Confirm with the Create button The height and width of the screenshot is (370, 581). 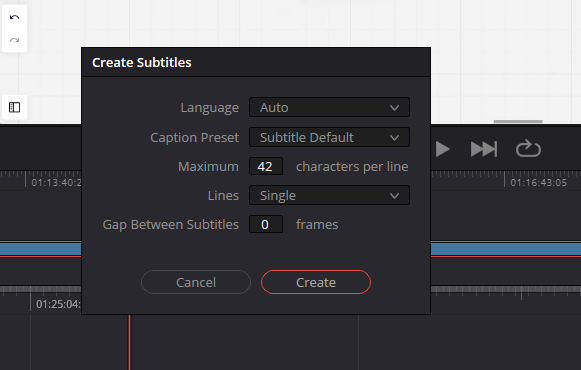(316, 282)
